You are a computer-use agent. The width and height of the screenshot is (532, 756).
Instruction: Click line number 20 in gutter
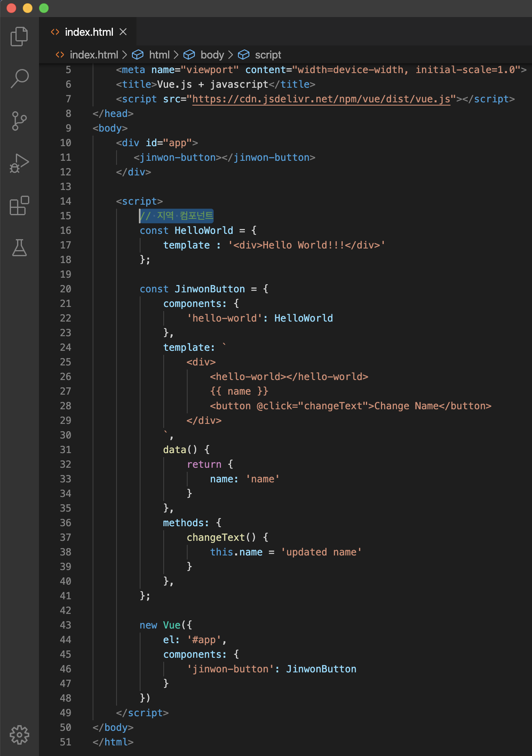click(x=66, y=289)
